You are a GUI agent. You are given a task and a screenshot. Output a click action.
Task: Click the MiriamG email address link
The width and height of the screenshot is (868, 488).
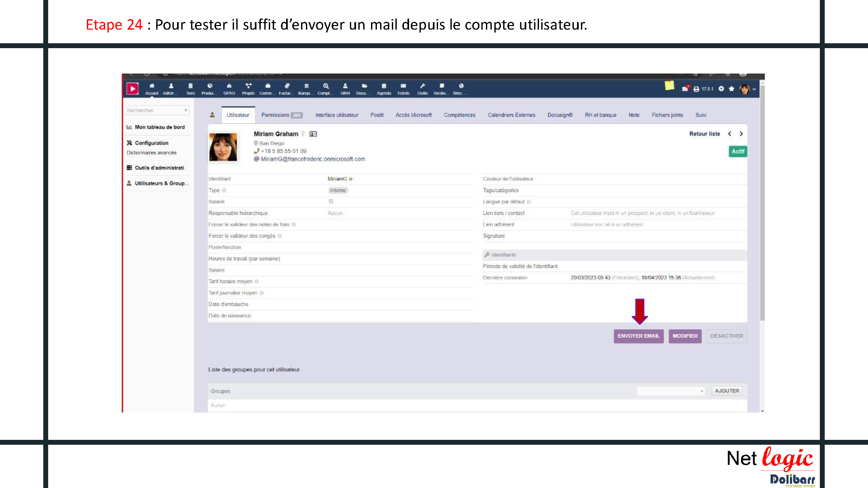pos(313,159)
